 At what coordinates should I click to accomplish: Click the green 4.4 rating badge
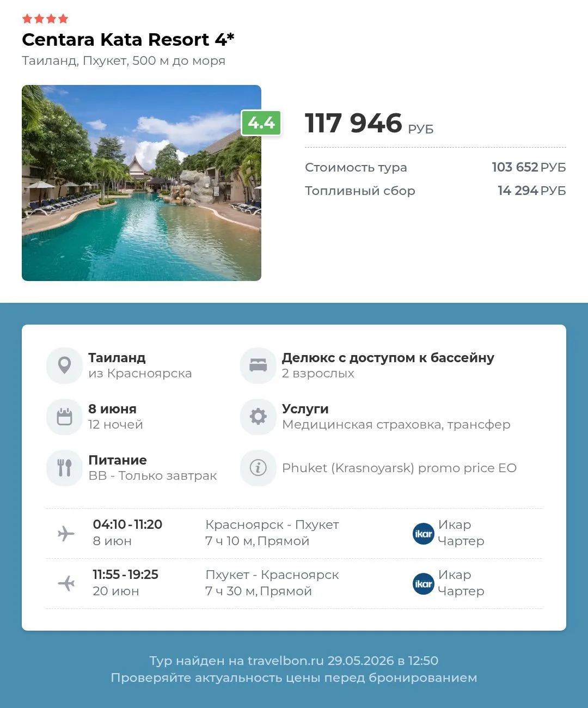(x=261, y=123)
